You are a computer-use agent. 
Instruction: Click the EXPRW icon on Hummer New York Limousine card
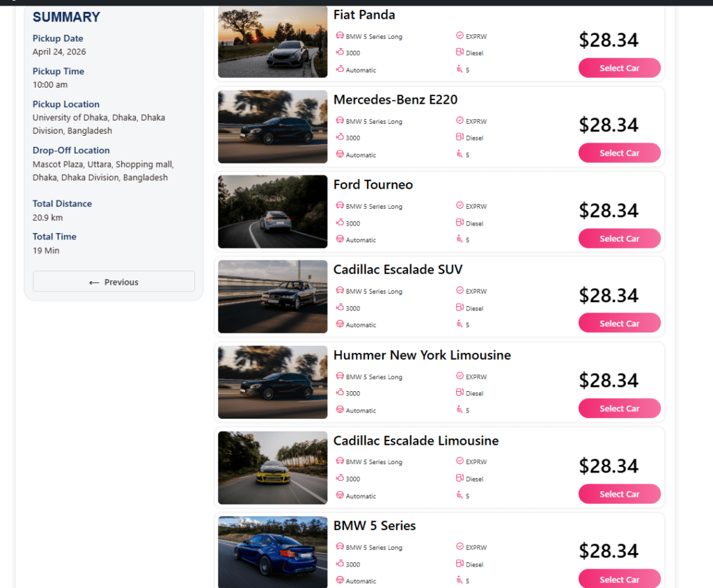460,376
